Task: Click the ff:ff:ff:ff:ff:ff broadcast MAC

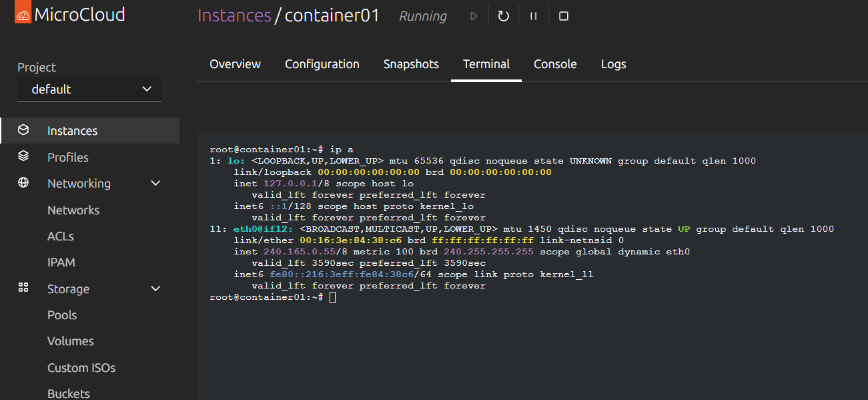Action: pos(483,240)
